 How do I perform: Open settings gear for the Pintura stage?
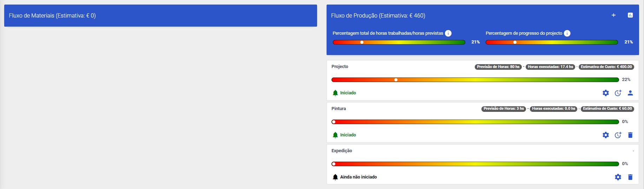[x=606, y=135]
